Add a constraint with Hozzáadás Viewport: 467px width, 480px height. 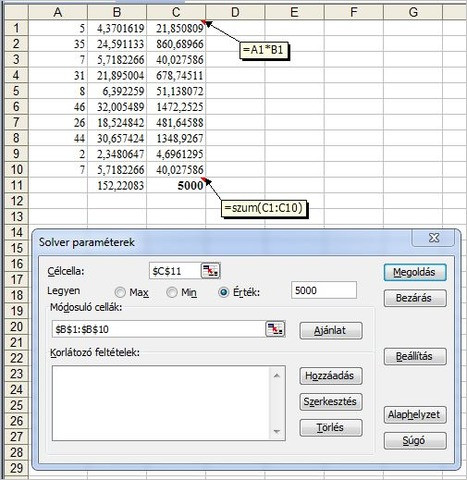331,376
